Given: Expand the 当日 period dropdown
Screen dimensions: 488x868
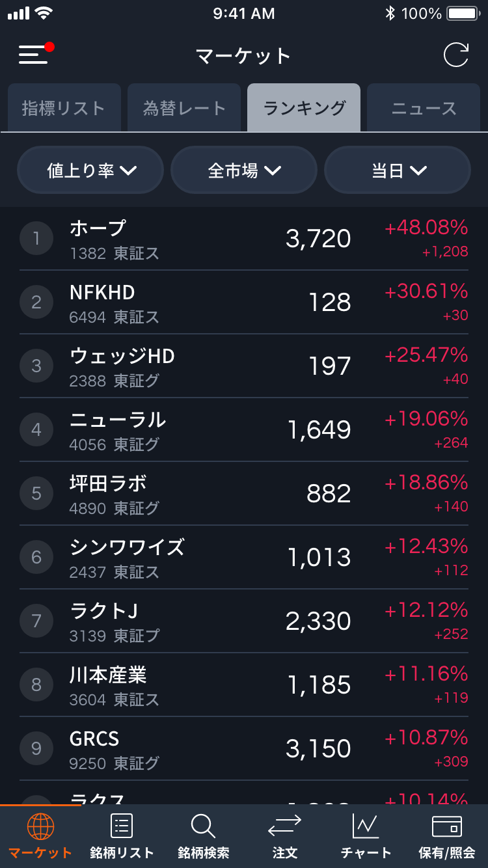Looking at the screenshot, I should 398,170.
